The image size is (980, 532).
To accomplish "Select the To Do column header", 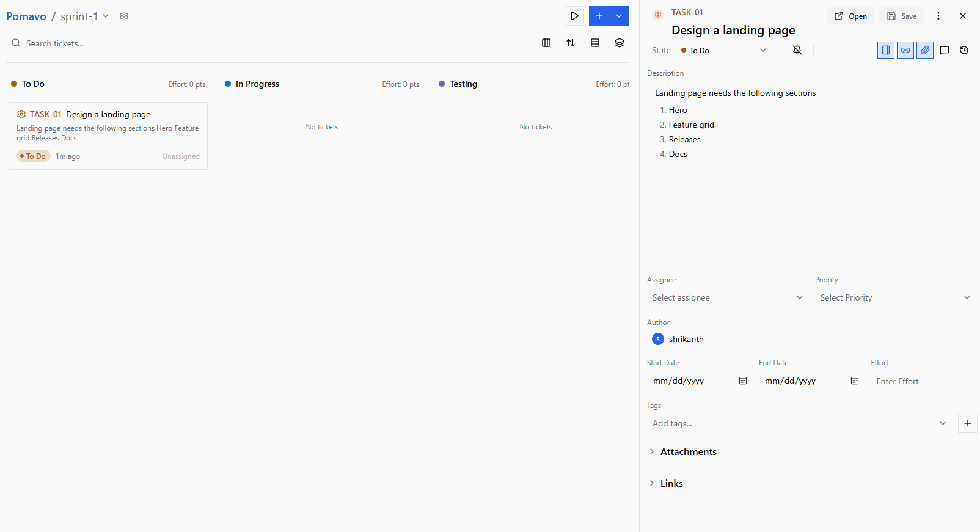I will coord(33,84).
